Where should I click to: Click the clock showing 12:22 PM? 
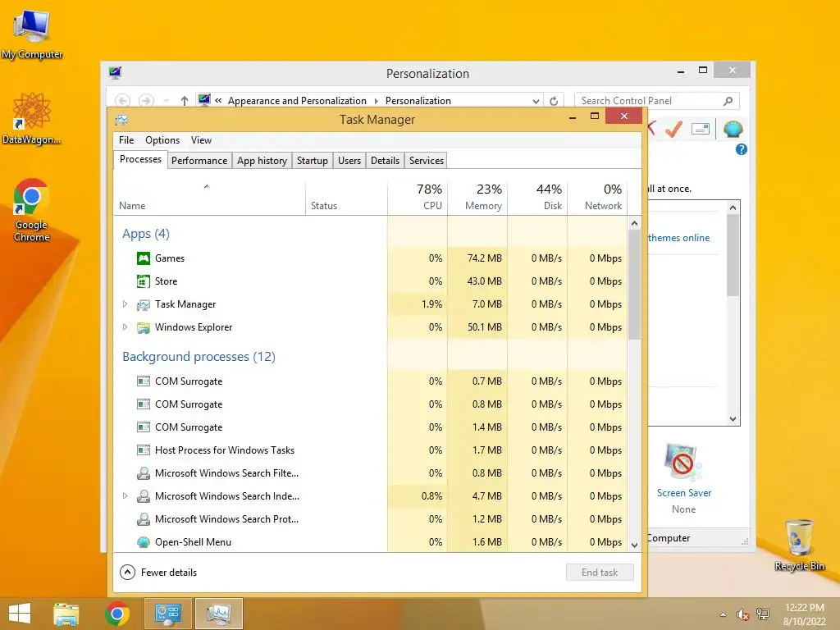(804, 608)
